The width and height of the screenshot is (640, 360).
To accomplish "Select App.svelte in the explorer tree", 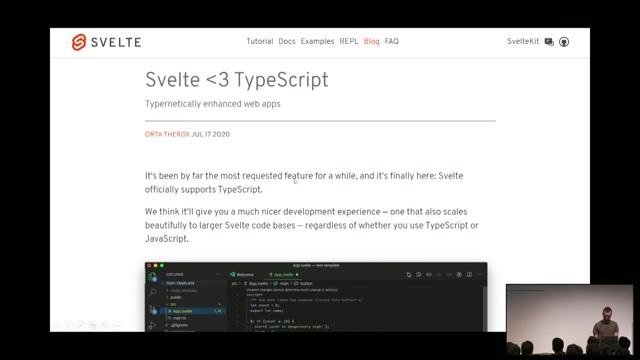I will point(194,311).
